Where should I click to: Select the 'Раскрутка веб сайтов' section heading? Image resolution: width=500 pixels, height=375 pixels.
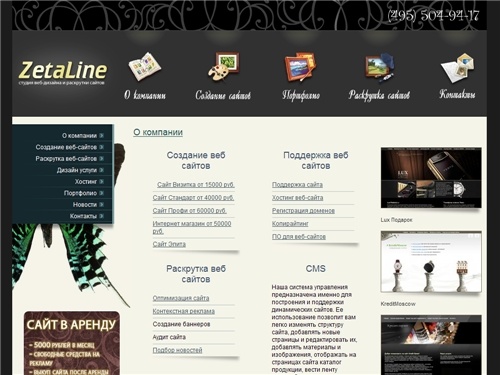pyautogui.click(x=196, y=274)
